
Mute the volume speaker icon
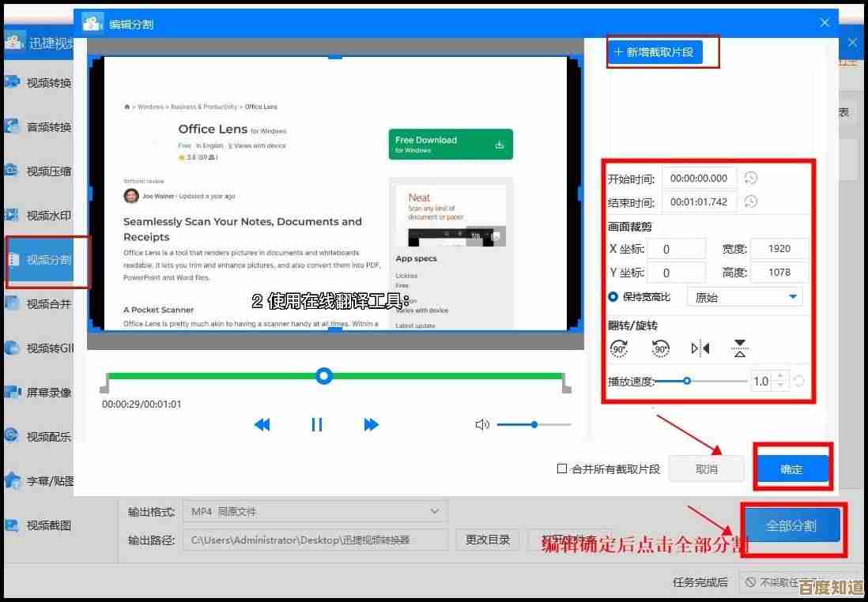[482, 425]
